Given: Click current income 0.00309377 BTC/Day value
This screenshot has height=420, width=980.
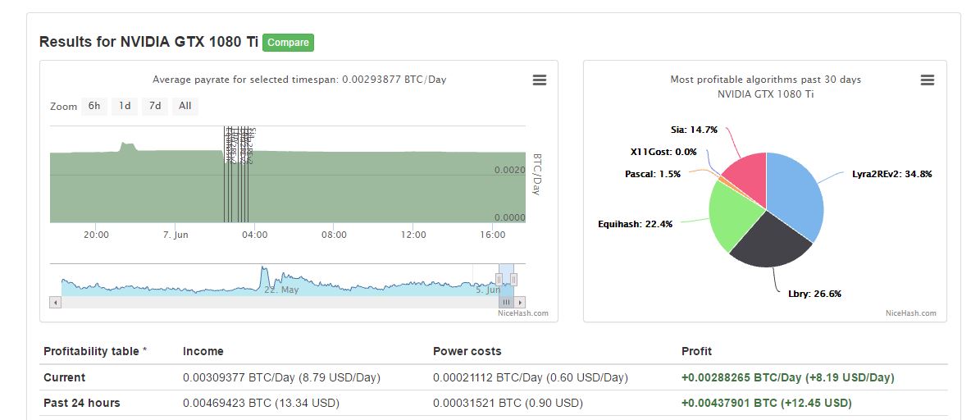Looking at the screenshot, I should click(281, 377).
